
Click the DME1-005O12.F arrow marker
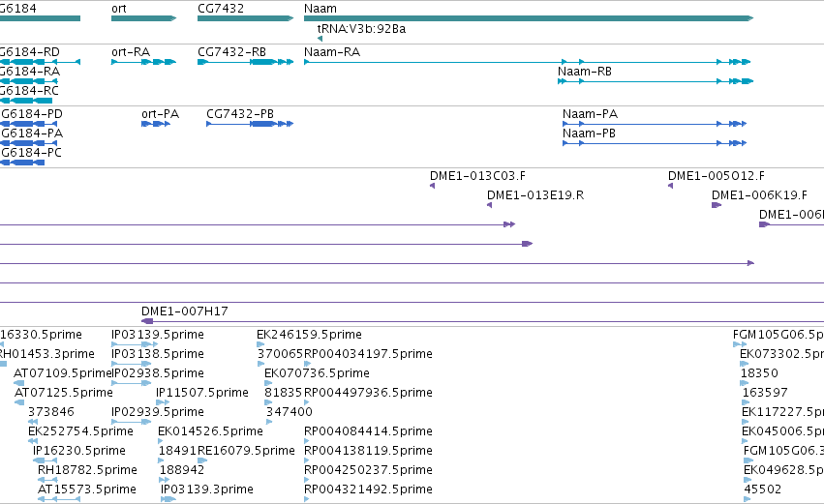click(x=671, y=186)
